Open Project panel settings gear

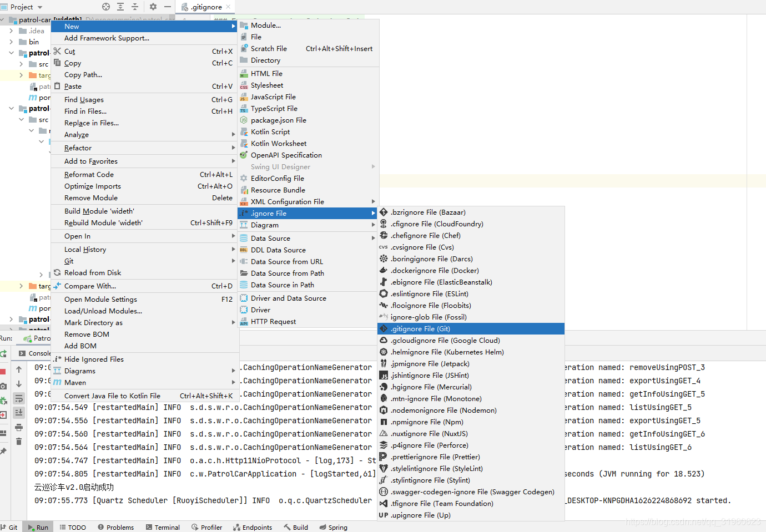point(153,7)
